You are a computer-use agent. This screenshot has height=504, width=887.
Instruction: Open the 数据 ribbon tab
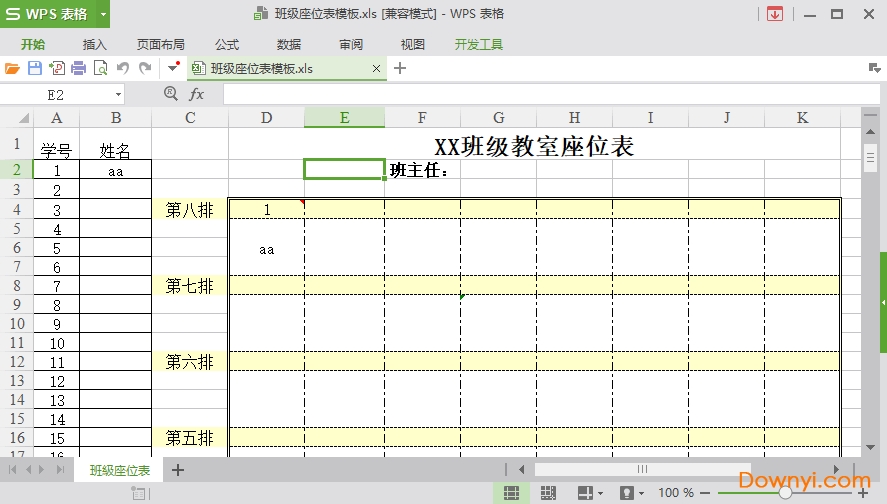point(289,44)
